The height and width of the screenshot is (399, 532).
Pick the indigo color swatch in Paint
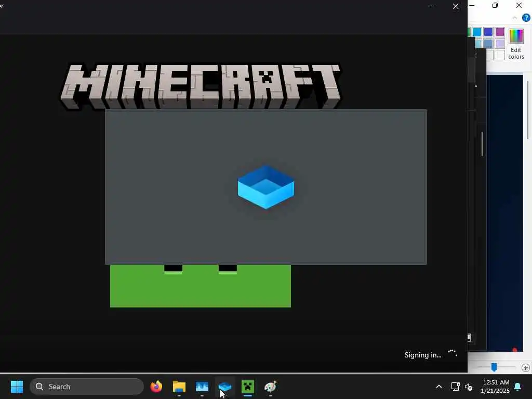point(488,32)
